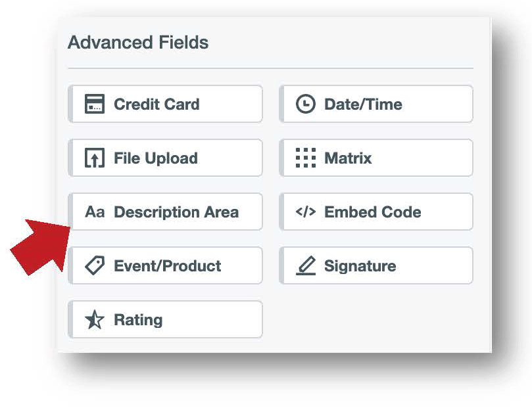Add a Credit Card field to the form
The width and height of the screenshot is (532, 410).
coord(164,103)
